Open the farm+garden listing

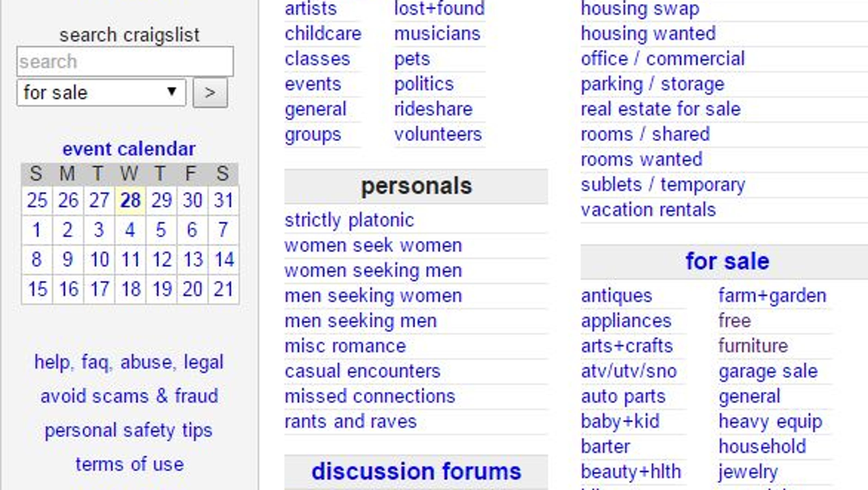tap(772, 296)
